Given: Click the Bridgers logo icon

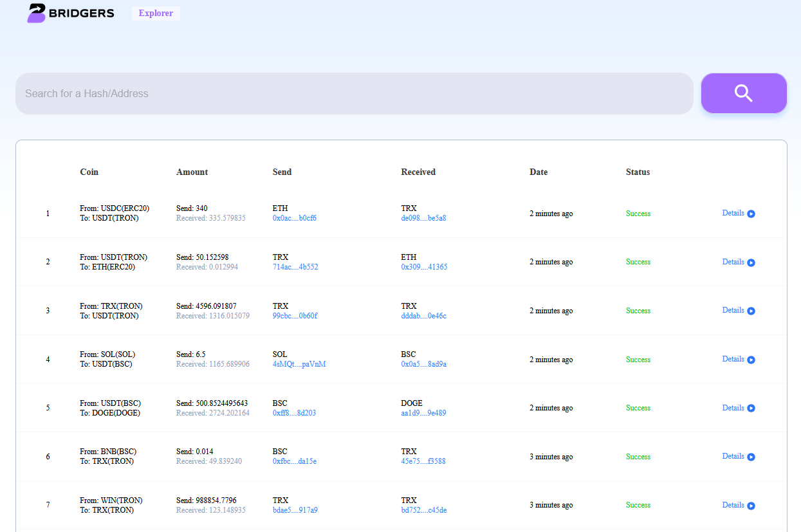Looking at the screenshot, I should 37,13.
